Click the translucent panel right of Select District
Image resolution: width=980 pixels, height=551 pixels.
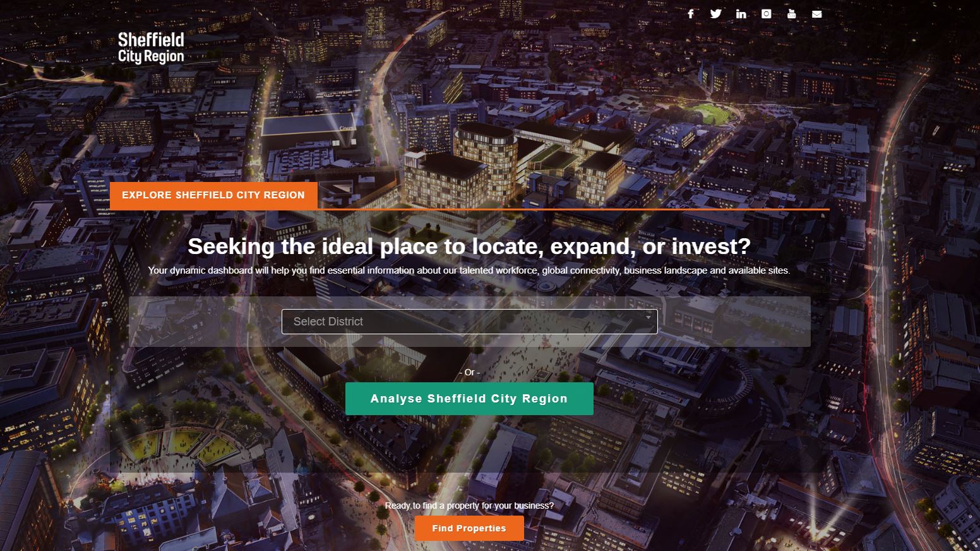pyautogui.click(x=734, y=322)
